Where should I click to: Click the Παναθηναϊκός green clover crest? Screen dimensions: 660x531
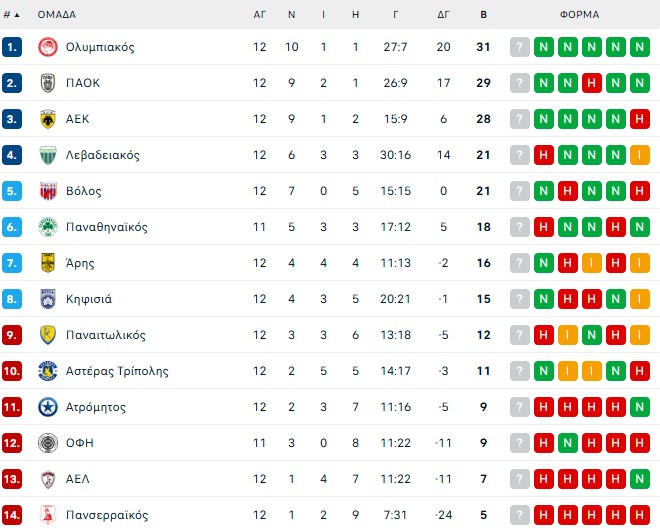46,227
